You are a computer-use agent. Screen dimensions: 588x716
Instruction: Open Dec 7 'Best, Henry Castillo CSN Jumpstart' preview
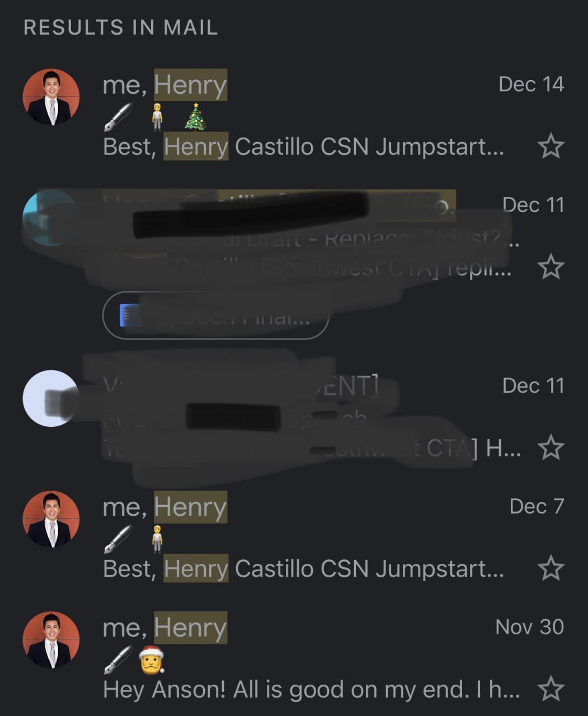click(x=304, y=569)
